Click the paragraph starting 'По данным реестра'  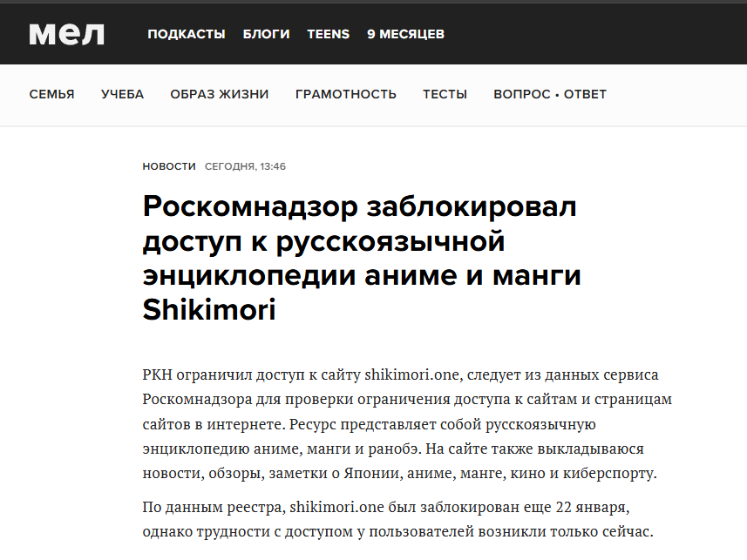click(x=398, y=519)
